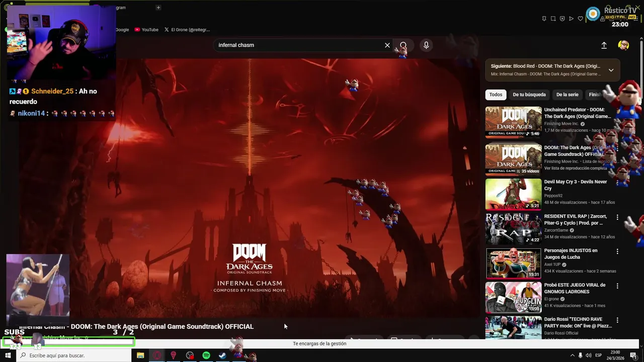This screenshot has height=362, width=644.
Task: Open File Explorer from taskbar
Action: click(140, 355)
